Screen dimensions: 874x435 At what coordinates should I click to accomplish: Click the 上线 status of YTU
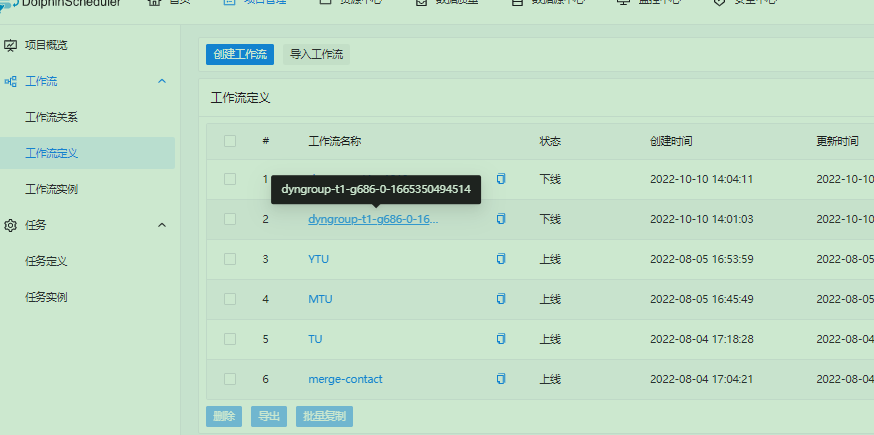[550, 259]
